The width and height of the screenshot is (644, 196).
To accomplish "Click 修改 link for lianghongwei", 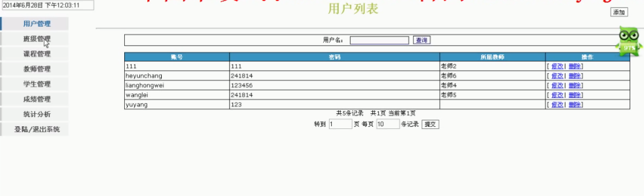I will [557, 85].
